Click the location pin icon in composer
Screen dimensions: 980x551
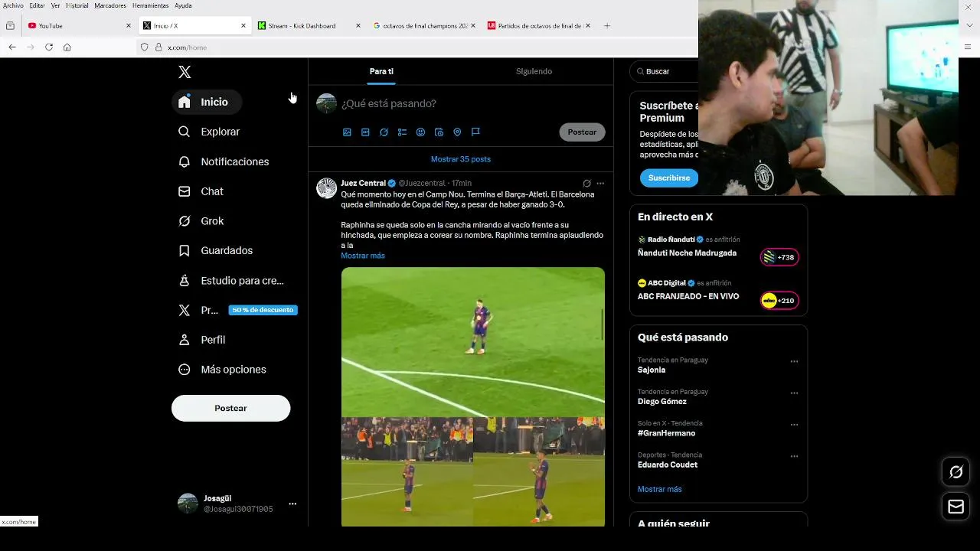pyautogui.click(x=457, y=132)
